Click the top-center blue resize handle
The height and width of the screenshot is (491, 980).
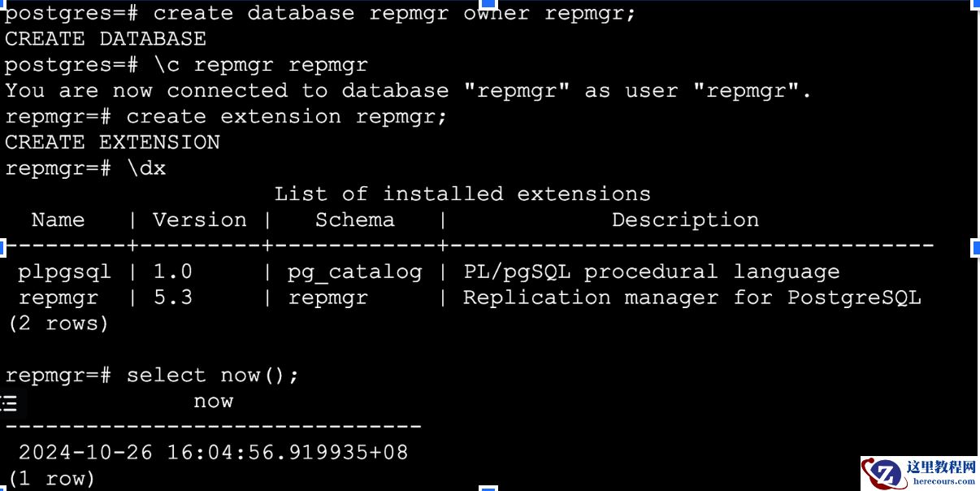488,4
